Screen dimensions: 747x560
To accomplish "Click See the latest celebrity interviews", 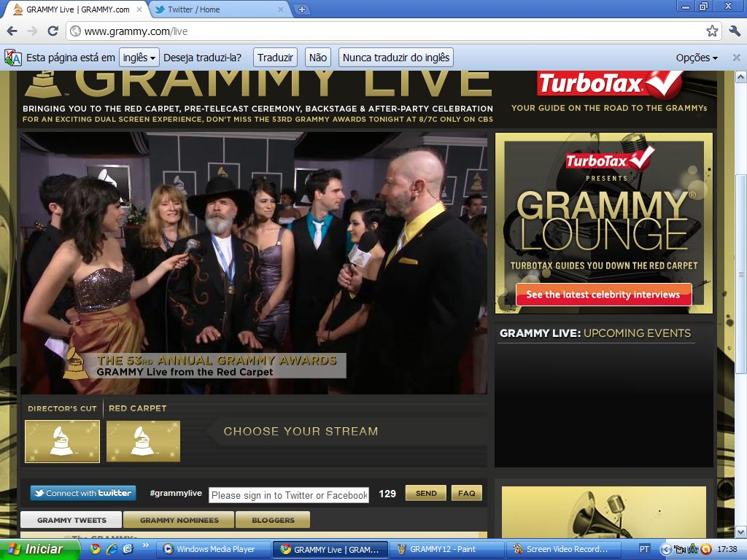I will pos(603,295).
